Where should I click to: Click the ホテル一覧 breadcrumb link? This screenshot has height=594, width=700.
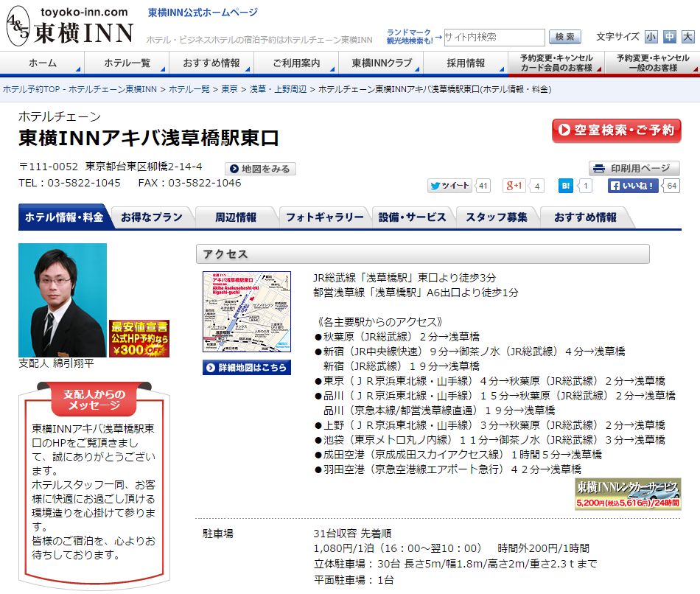[x=189, y=89]
